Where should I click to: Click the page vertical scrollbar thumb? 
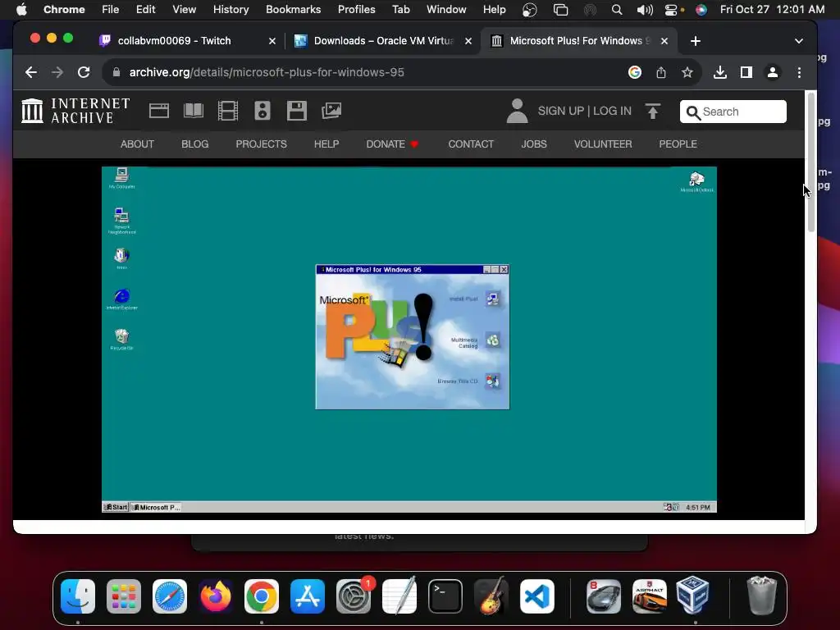[x=811, y=162]
